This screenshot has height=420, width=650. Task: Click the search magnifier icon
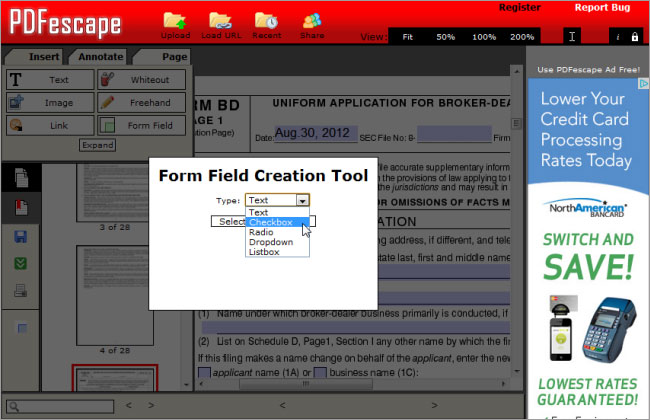[13, 406]
